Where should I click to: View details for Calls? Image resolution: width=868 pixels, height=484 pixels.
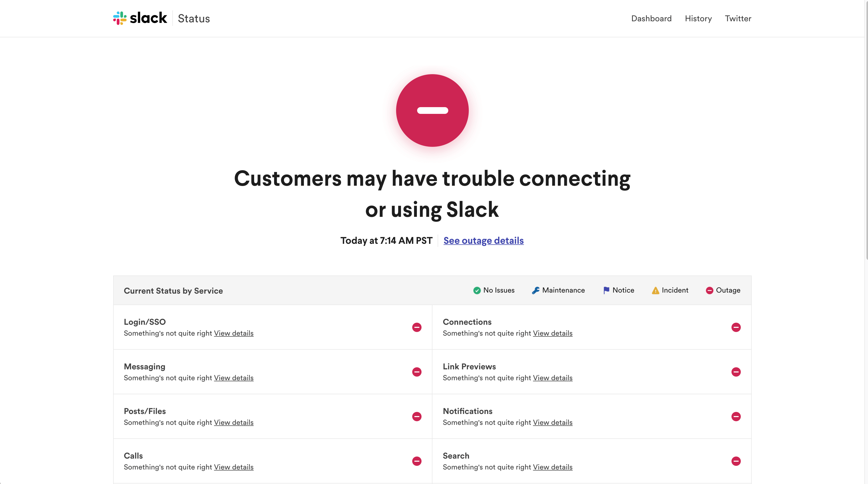coord(234,467)
